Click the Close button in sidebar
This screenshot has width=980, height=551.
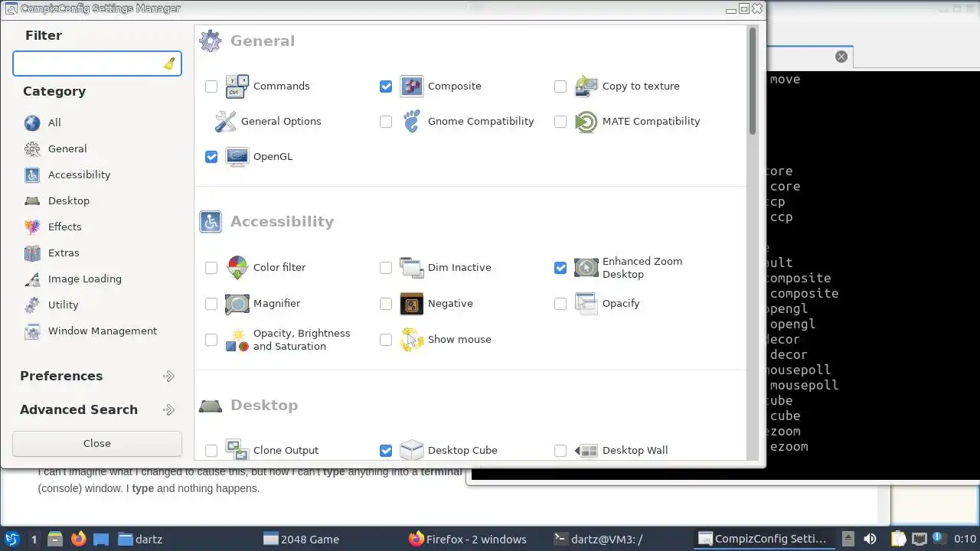[97, 444]
